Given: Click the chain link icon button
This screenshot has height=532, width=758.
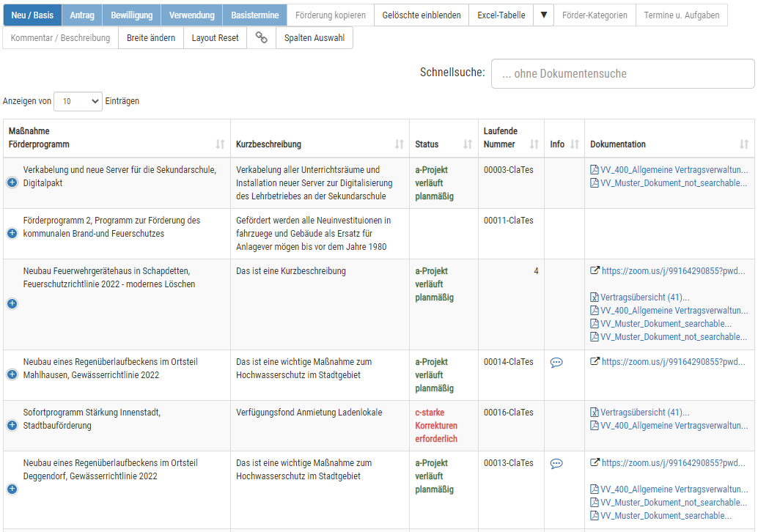Looking at the screenshot, I should (261, 37).
